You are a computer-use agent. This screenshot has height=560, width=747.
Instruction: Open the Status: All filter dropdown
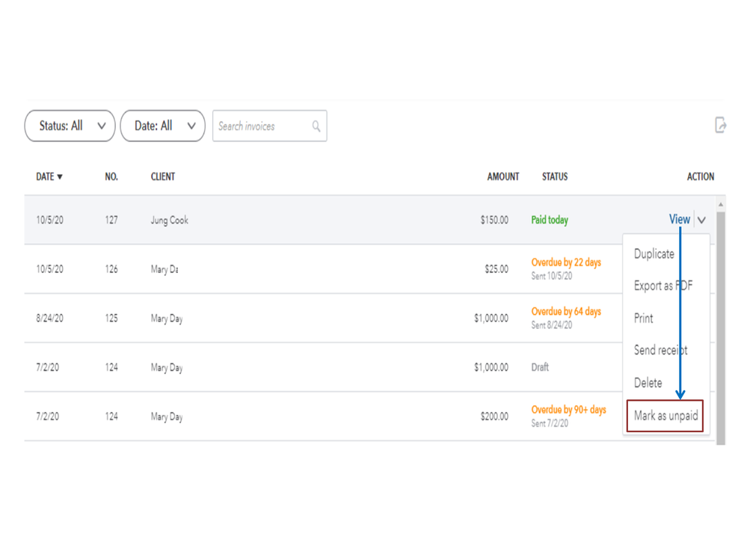(70, 126)
